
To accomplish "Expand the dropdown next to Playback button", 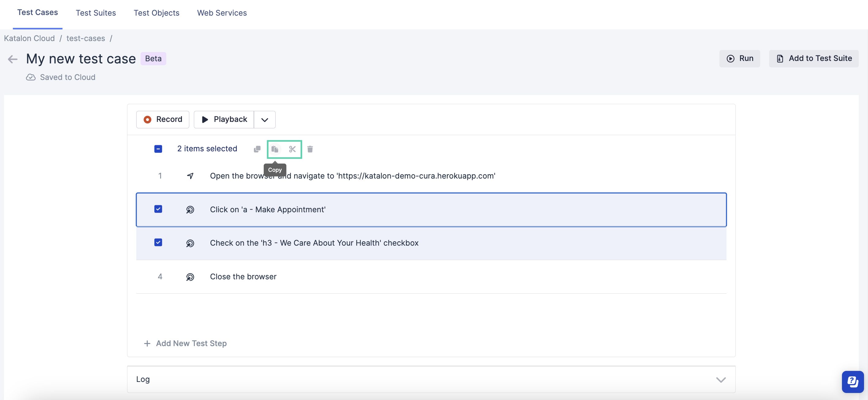I will [x=265, y=119].
